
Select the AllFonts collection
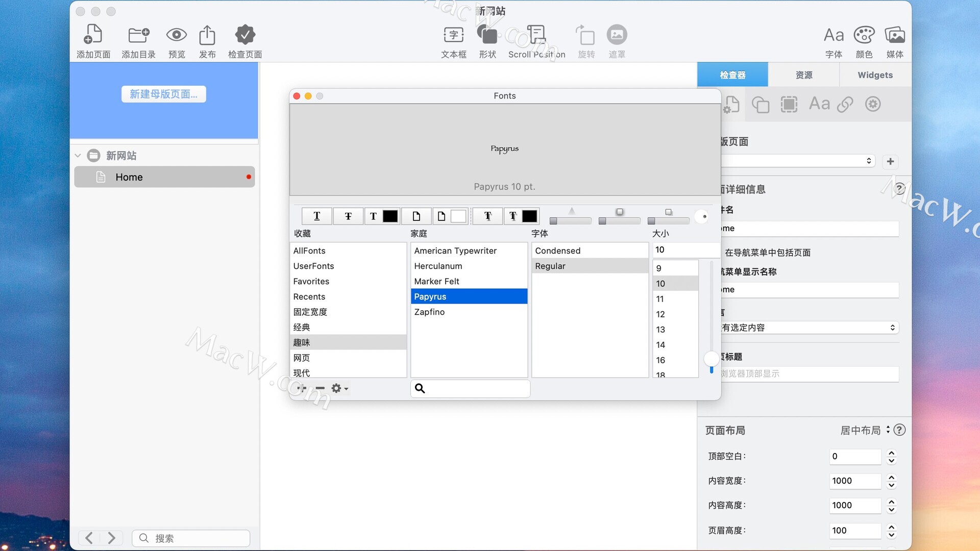[349, 251]
